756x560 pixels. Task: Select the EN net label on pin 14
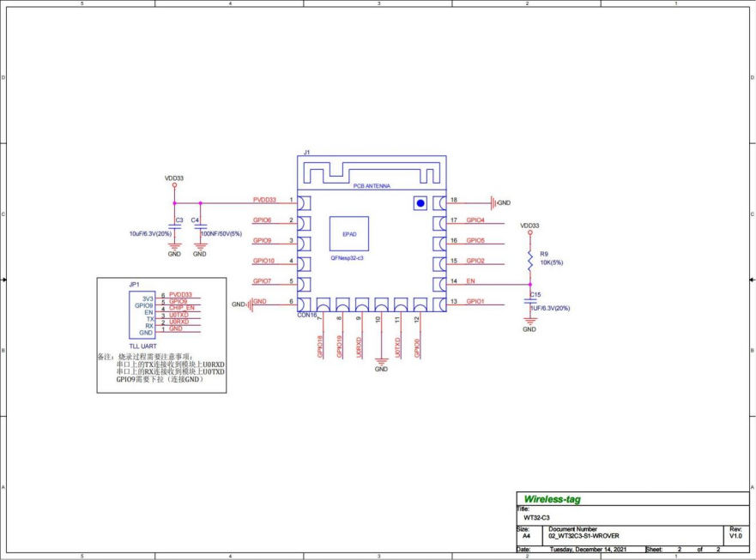(470, 281)
